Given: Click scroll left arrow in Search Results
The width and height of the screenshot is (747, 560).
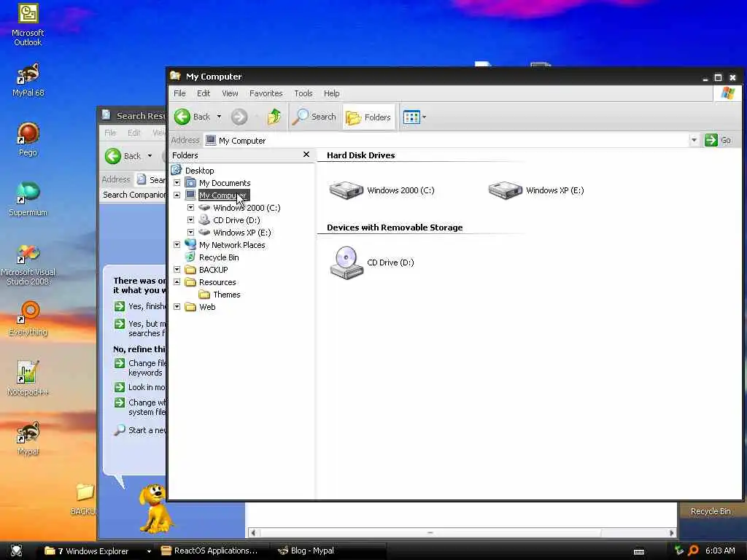Looking at the screenshot, I should [253, 533].
